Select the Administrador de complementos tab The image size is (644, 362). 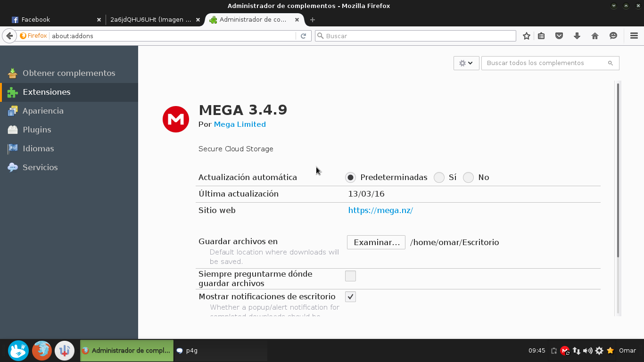[255, 20]
